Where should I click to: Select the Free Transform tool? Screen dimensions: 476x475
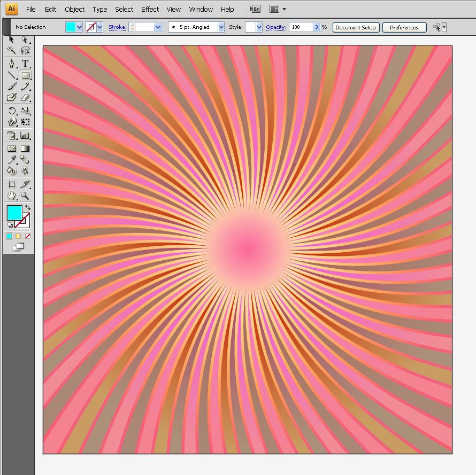(x=25, y=122)
